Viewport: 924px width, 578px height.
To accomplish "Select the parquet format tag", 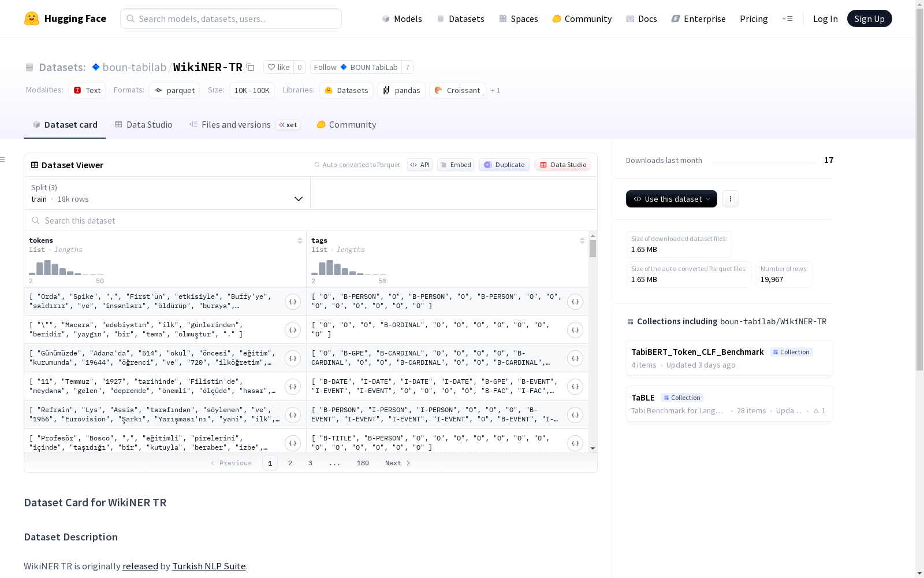I will [174, 90].
